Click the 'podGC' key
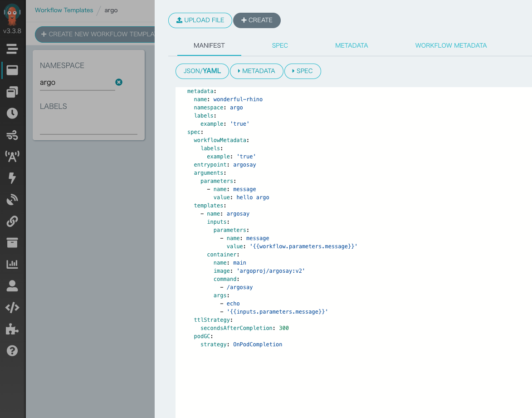The image size is (532, 418). tap(202, 336)
